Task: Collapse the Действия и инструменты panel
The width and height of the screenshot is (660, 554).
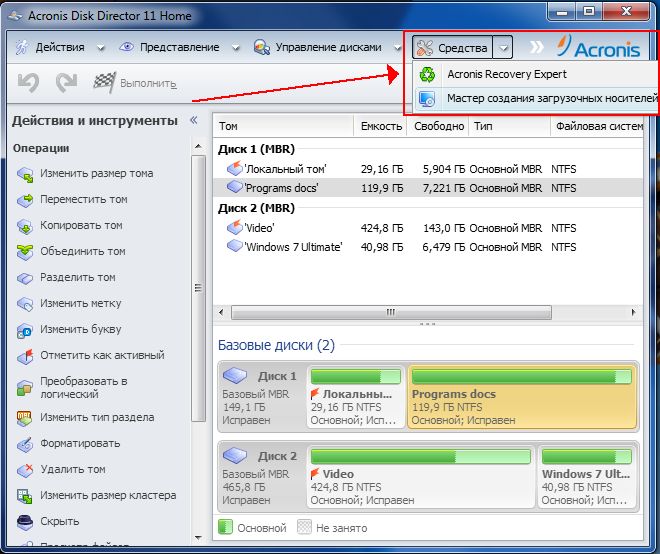Action: coord(194,120)
